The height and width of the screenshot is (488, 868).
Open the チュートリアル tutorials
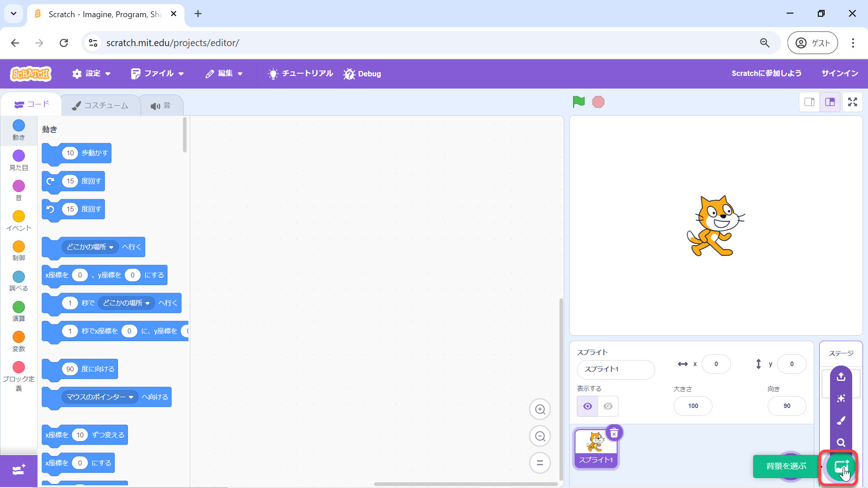[301, 74]
